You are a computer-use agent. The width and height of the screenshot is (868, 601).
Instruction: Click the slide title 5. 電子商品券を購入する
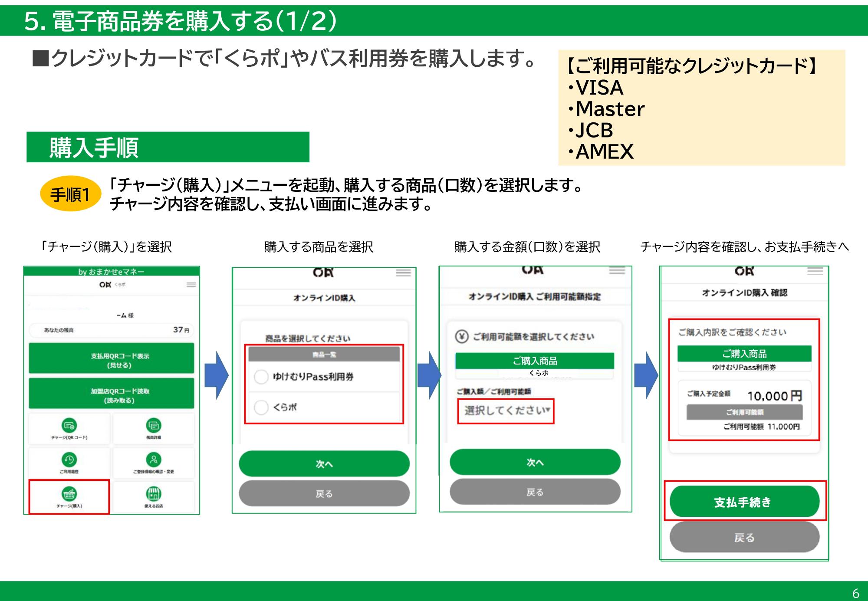coord(181,21)
